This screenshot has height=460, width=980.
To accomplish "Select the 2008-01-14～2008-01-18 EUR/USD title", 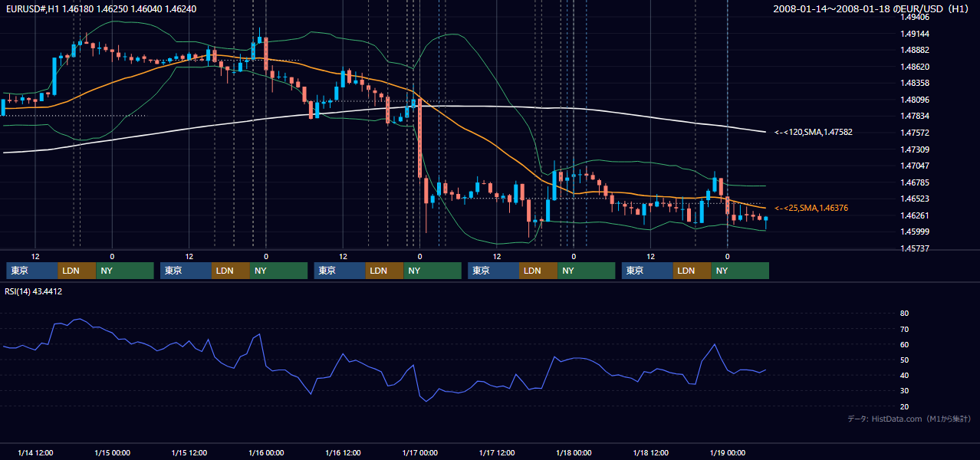I will coord(871,8).
